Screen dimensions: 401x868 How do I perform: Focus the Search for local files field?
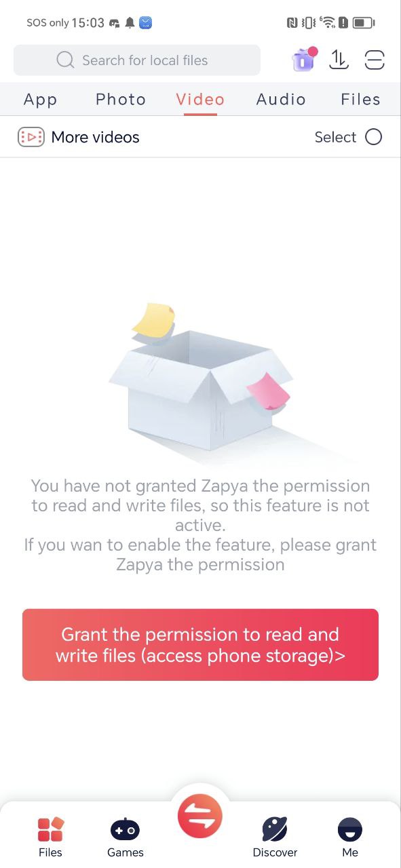click(x=137, y=60)
